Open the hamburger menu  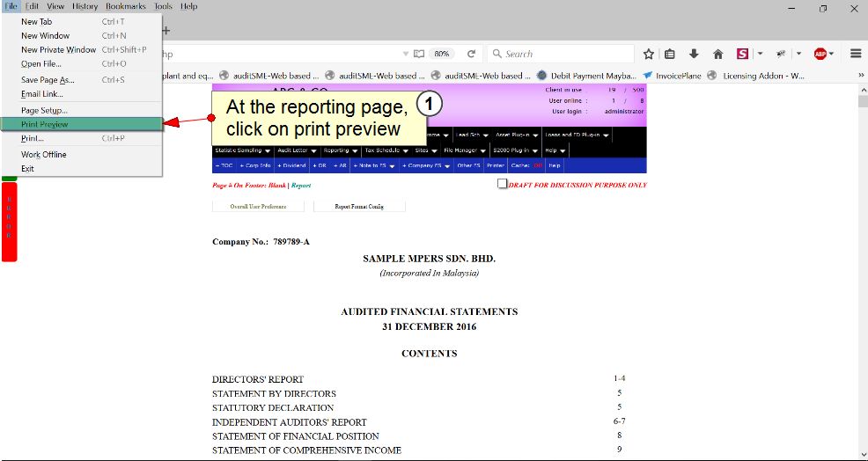point(855,54)
